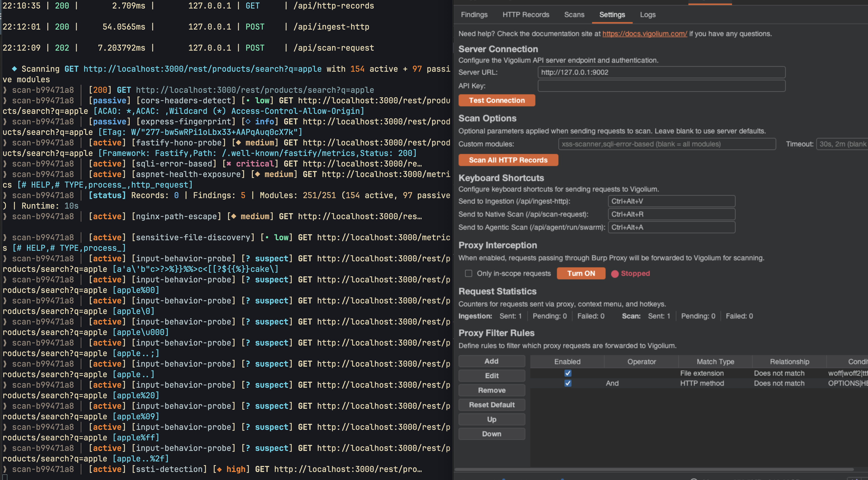Click the [apple%00] probe line in terminal
Image resolution: width=868 pixels, height=480 pixels.
[227, 285]
